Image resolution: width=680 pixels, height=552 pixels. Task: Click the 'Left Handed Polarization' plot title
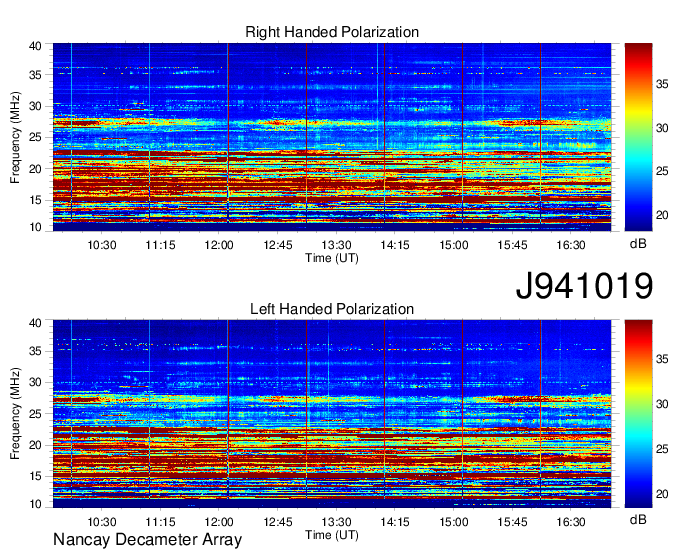click(x=332, y=309)
